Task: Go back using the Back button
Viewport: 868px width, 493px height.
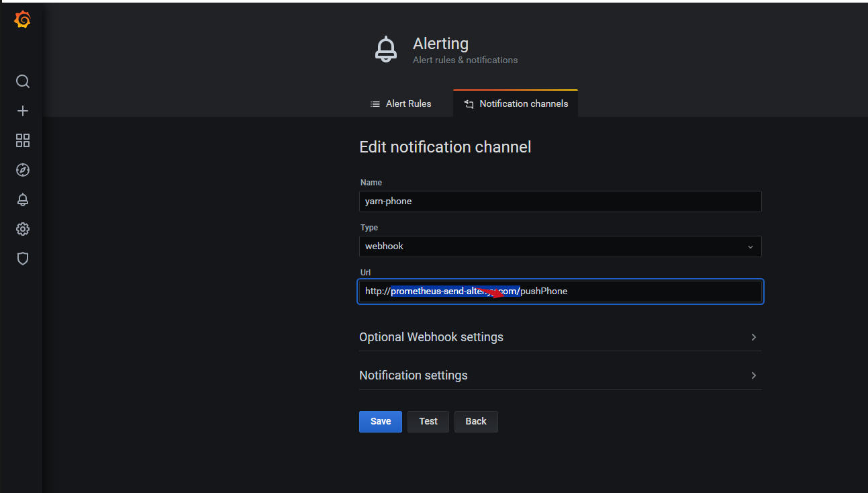Action: [x=475, y=422]
